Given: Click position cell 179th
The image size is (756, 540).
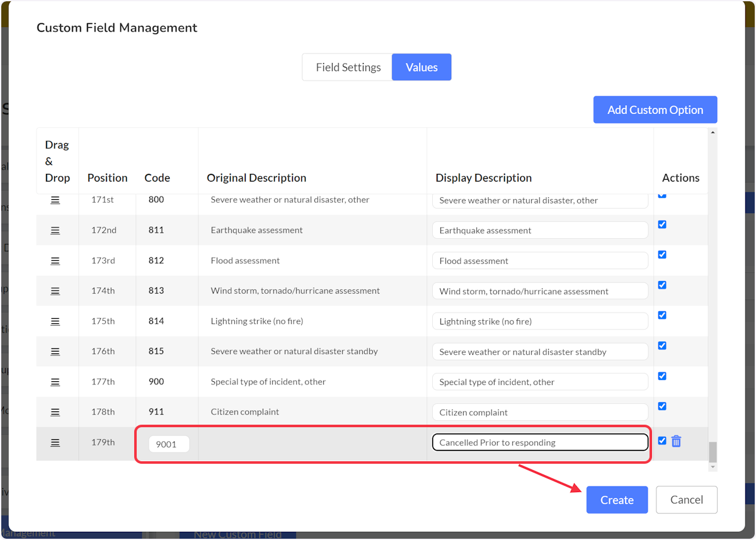Looking at the screenshot, I should pos(103,442).
